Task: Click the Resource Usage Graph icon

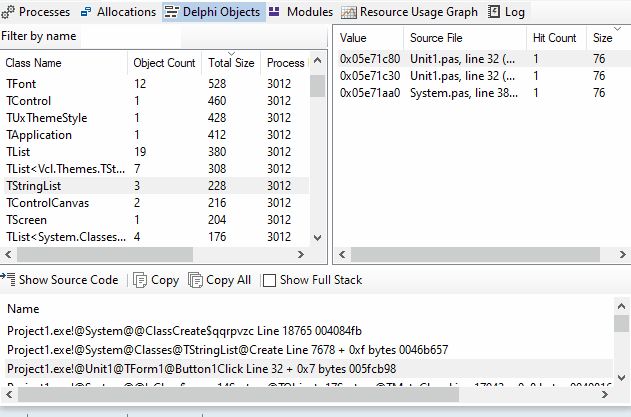Action: click(348, 12)
